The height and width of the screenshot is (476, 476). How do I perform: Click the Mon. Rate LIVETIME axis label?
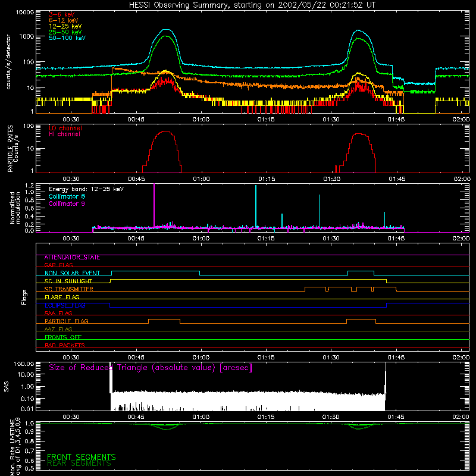coord(15,446)
